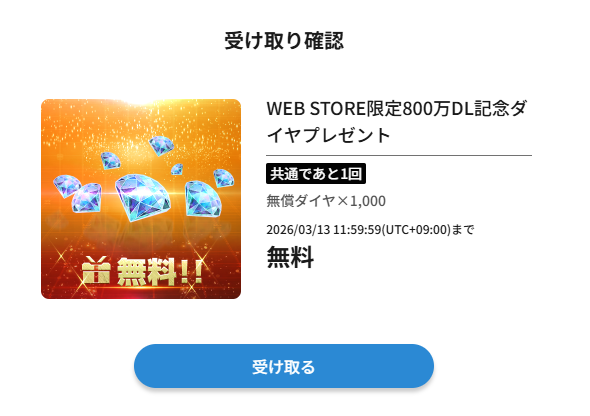This screenshot has width=590, height=416.
Task: Click the large diamond right of center
Action: click(203, 199)
